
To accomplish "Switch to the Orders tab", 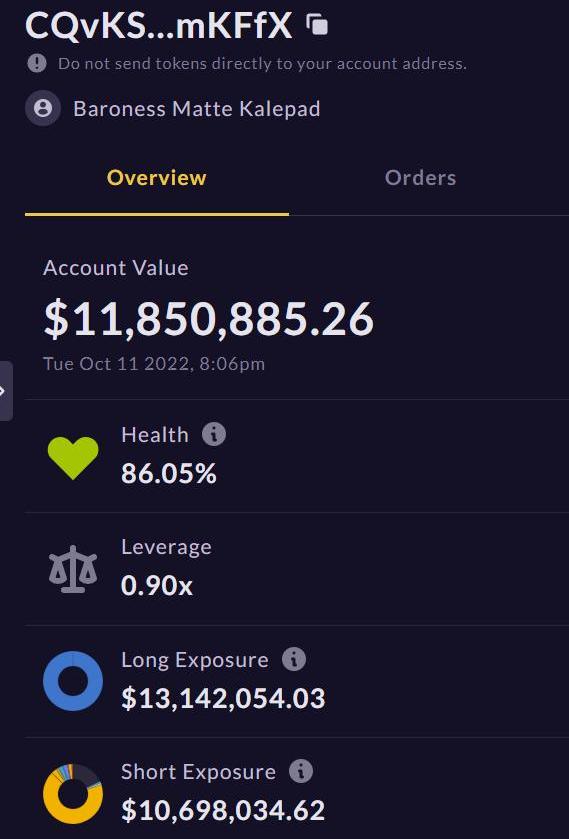I will pyautogui.click(x=420, y=178).
